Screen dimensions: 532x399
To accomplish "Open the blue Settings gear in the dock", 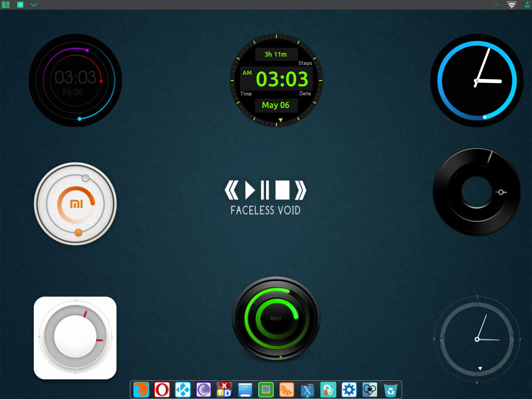I will tap(349, 389).
